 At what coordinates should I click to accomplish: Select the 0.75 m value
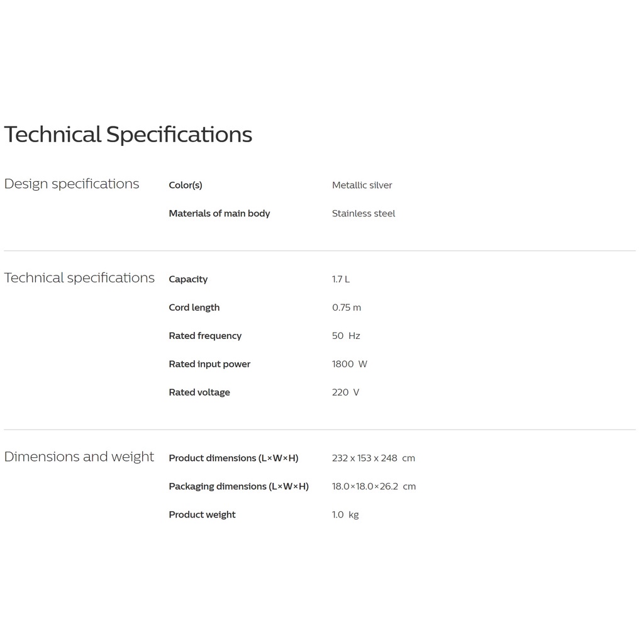coord(347,308)
